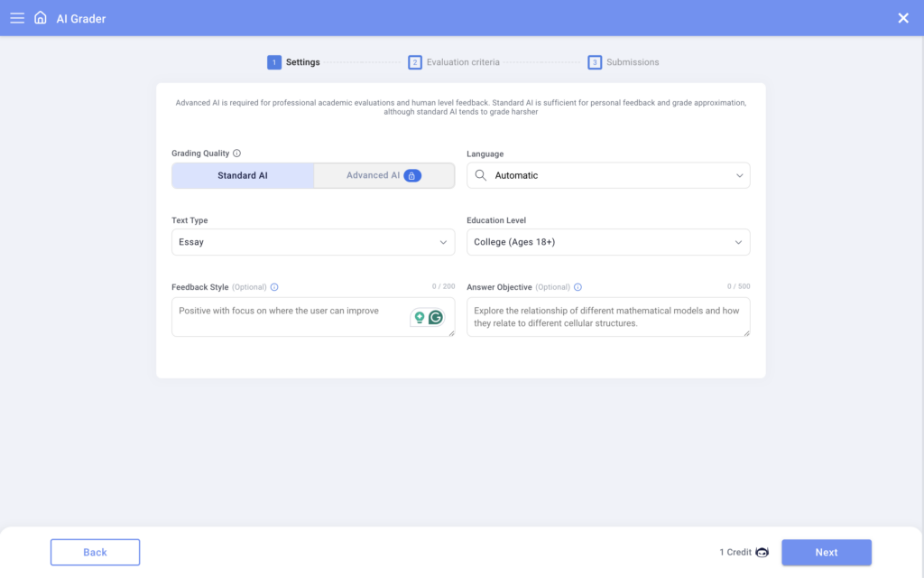Open the Text Type dropdown showing Essay
924x578 pixels.
[x=313, y=242]
